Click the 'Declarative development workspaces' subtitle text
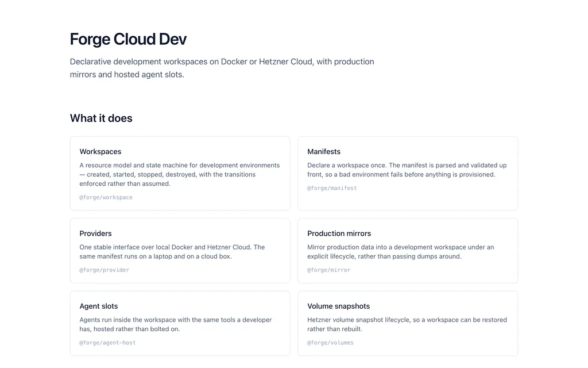 222,68
